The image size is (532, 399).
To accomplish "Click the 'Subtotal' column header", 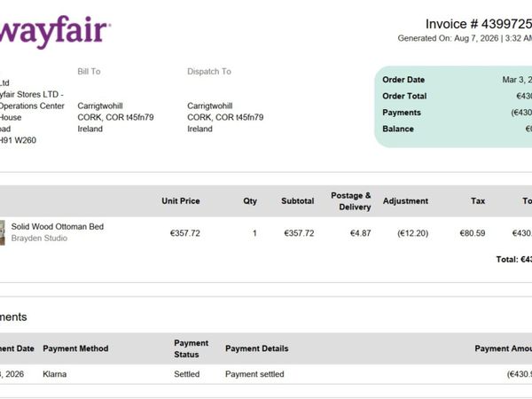I will tap(298, 201).
